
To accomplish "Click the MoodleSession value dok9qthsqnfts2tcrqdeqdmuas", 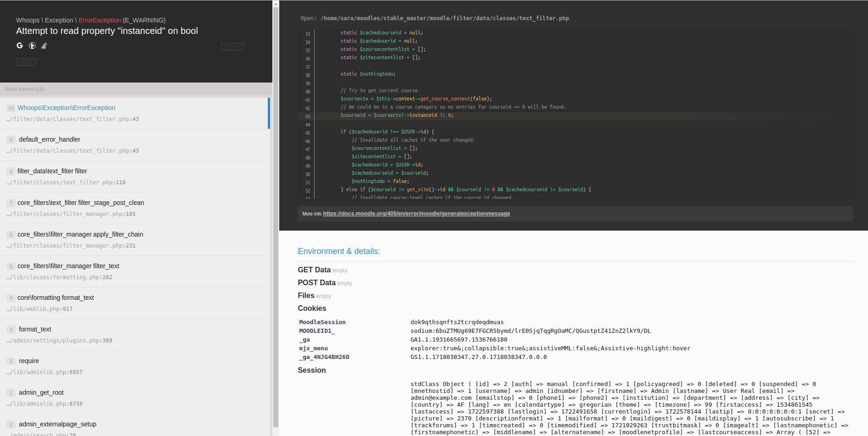I will (x=457, y=322).
